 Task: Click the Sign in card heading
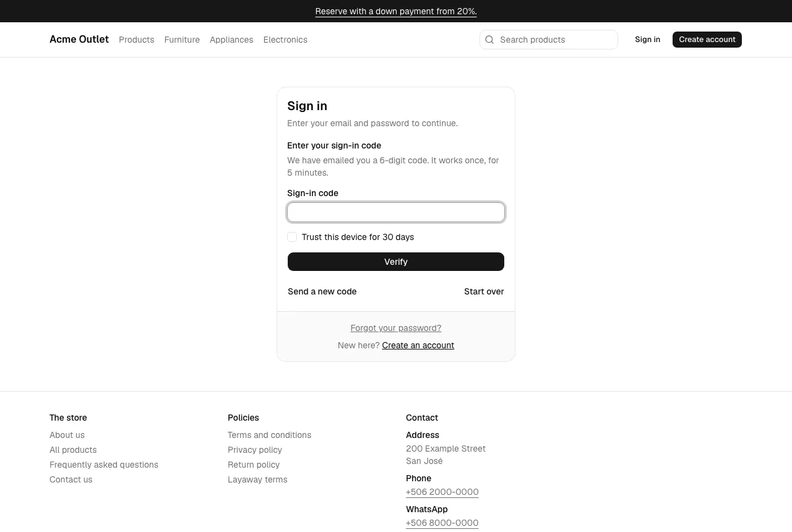(307, 106)
